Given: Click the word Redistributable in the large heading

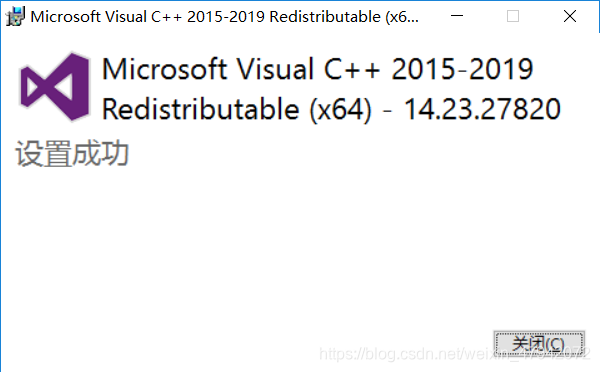Looking at the screenshot, I should click(x=201, y=109).
